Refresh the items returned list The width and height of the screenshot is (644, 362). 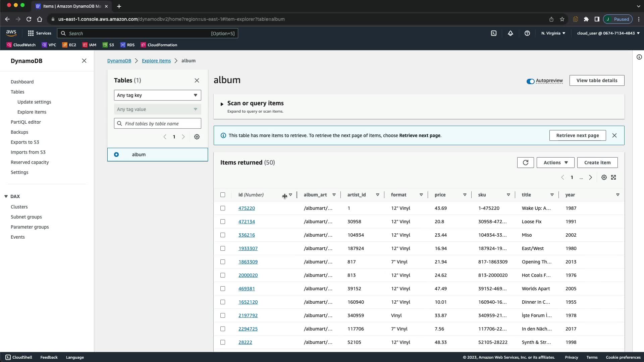525,163
